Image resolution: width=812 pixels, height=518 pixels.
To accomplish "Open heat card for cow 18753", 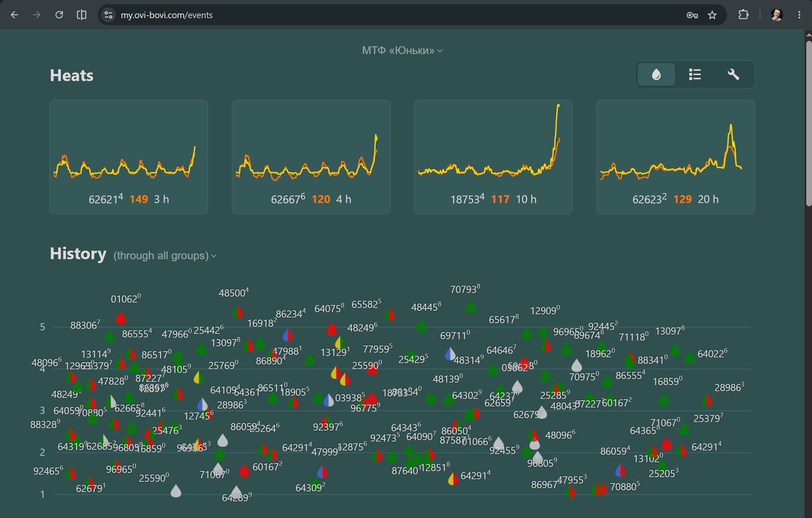I will [x=493, y=157].
